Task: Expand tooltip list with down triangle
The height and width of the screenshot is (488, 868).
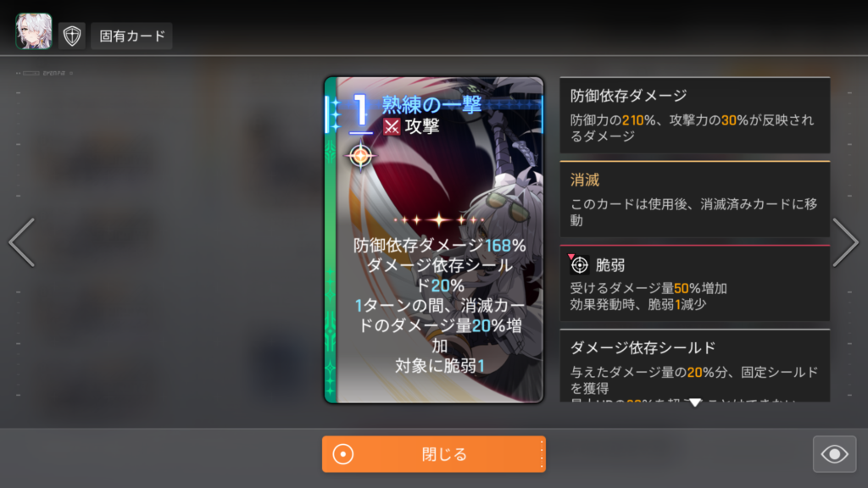Action: 695,402
